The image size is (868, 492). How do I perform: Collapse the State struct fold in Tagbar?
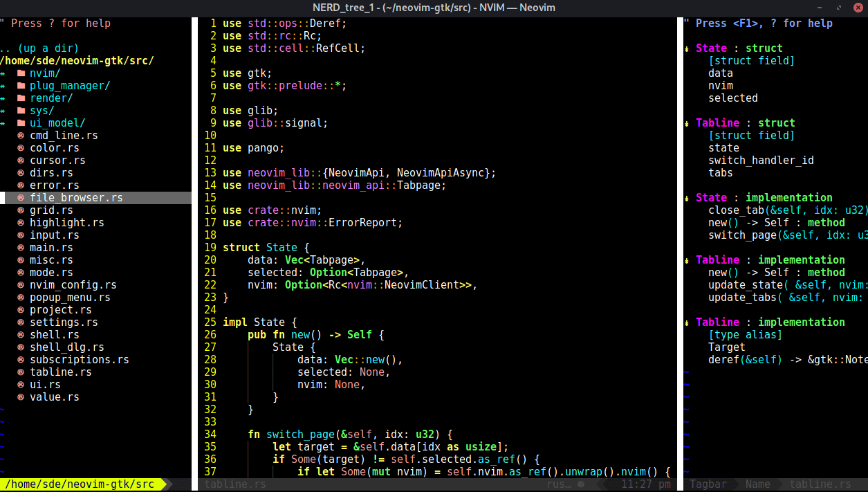[x=687, y=48]
